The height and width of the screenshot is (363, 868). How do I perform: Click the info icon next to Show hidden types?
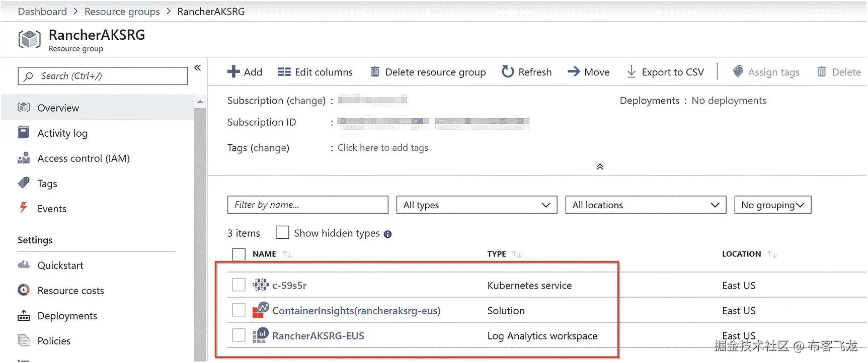coord(387,234)
